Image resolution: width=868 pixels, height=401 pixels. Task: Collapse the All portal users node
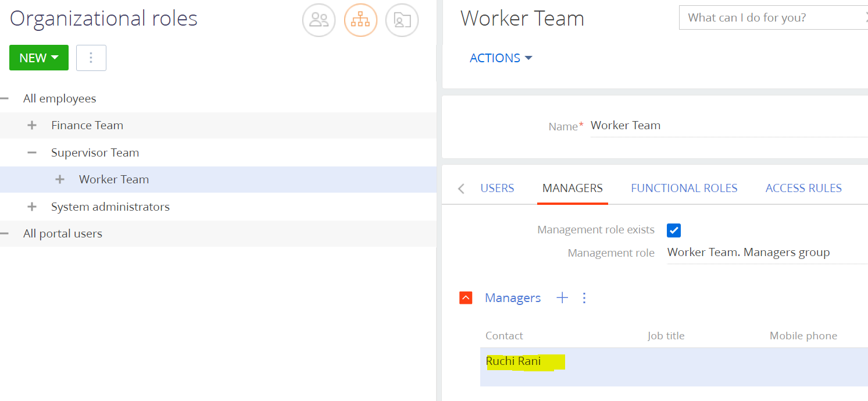pos(5,233)
